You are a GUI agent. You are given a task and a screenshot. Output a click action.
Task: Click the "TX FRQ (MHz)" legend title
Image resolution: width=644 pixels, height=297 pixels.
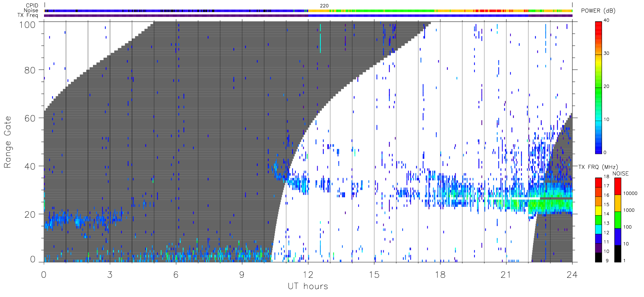(x=598, y=167)
